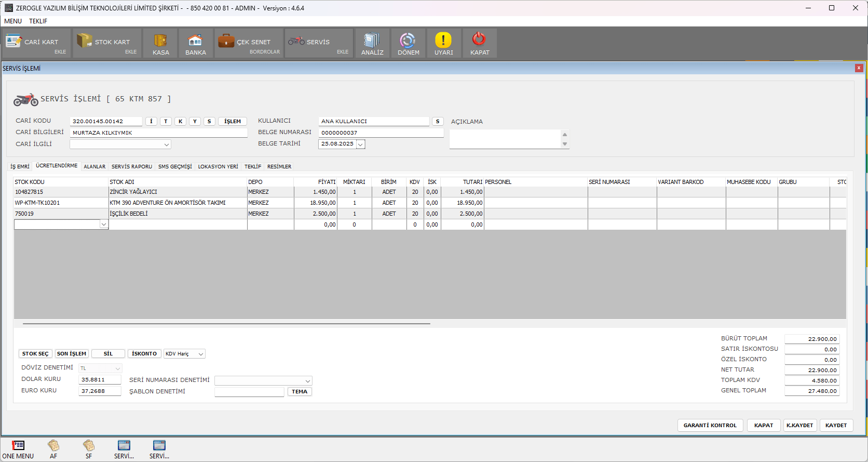Switch to the Alanlar tab
Screen dimensions: 868x462
pos(94,167)
